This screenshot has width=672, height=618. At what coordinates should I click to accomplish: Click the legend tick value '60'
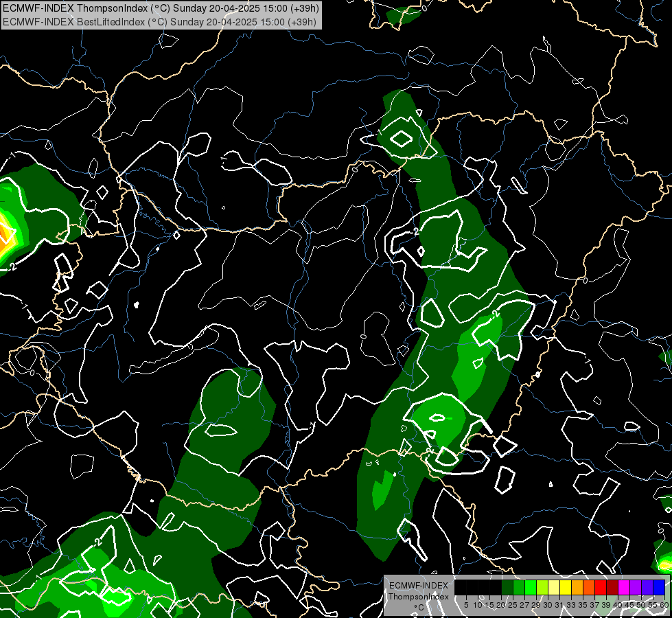point(664,605)
